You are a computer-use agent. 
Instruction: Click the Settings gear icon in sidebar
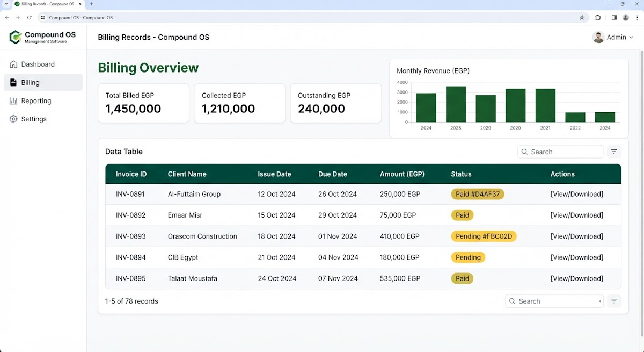click(x=13, y=119)
